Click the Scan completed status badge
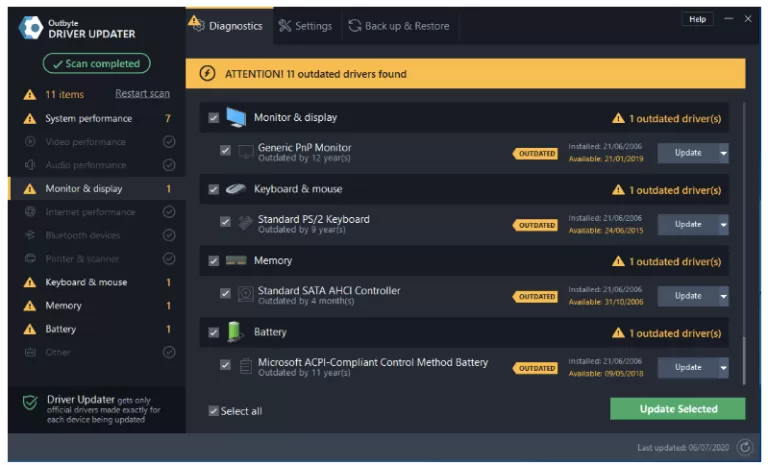768x465 pixels. coord(96,64)
